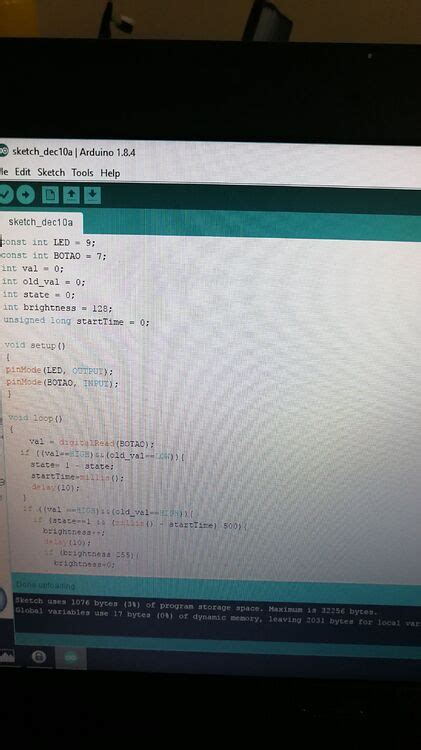Image resolution: width=421 pixels, height=750 pixels.
Task: Click the line 'const int BOTAO = 7;'
Action: pyautogui.click(x=53, y=255)
